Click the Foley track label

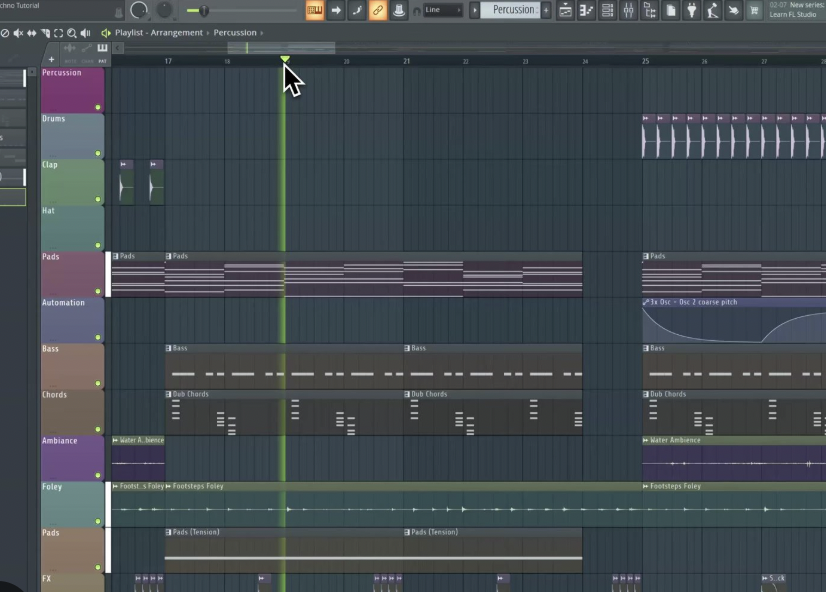pyautogui.click(x=52, y=487)
